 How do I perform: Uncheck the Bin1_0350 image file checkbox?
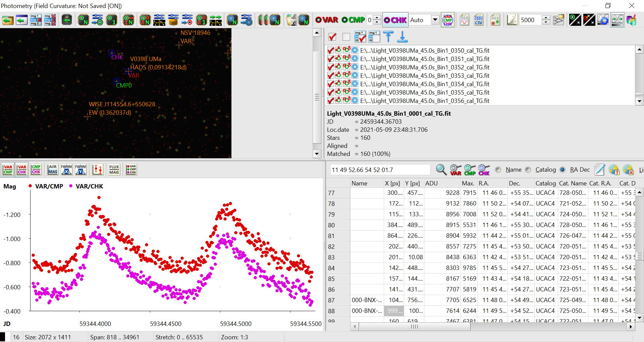tap(331, 51)
